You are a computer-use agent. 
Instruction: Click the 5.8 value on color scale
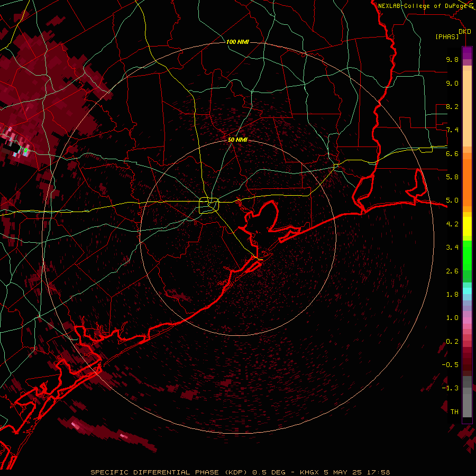(x=452, y=177)
